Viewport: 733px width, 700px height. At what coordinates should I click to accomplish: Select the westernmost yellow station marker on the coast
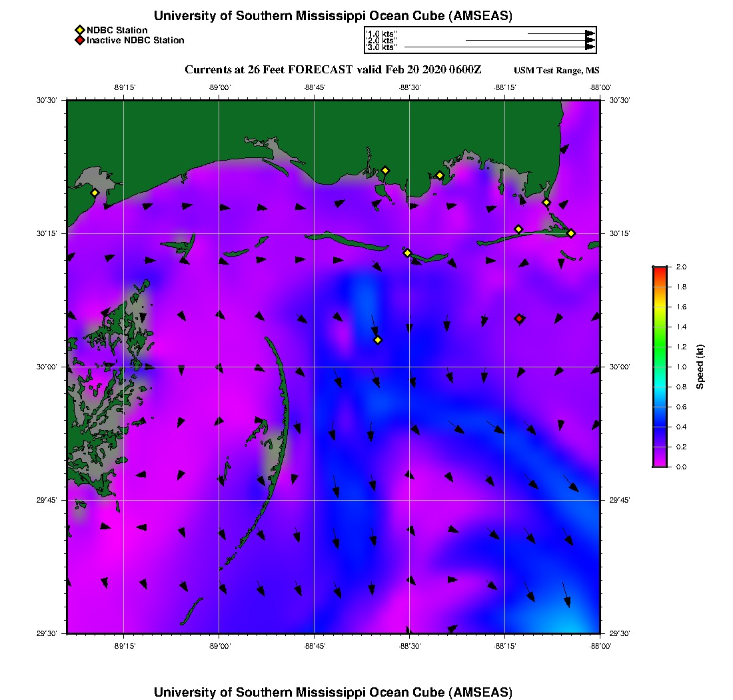95,193
